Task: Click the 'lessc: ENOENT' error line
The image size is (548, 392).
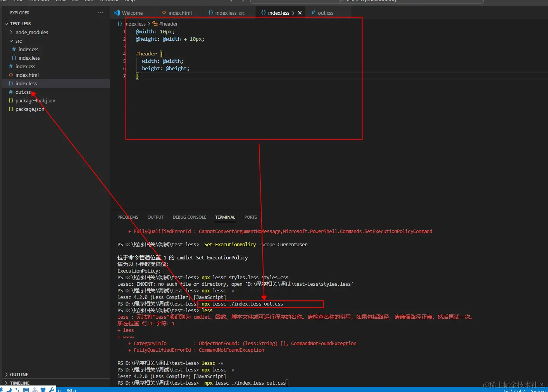Action: (235, 284)
